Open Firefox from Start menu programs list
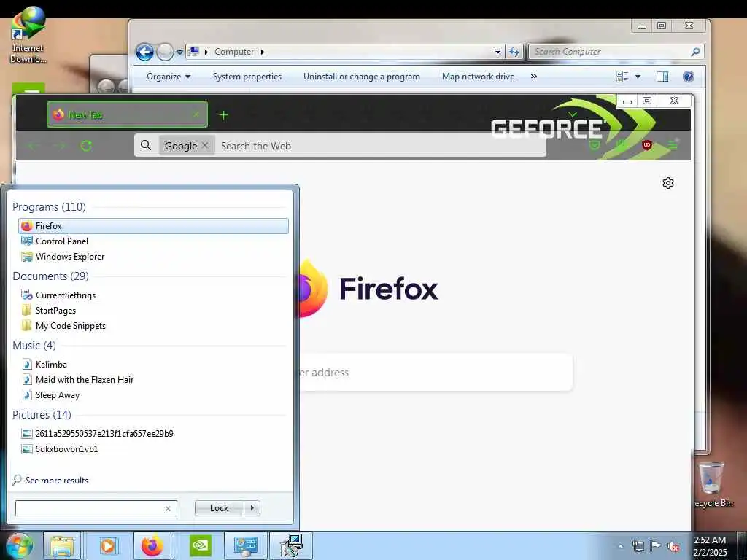Image resolution: width=747 pixels, height=560 pixels. point(153,226)
